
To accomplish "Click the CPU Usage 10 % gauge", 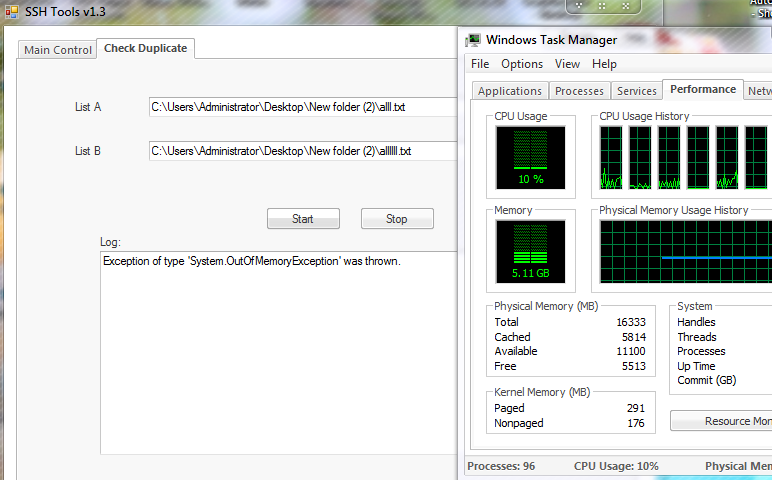I will click(x=531, y=158).
